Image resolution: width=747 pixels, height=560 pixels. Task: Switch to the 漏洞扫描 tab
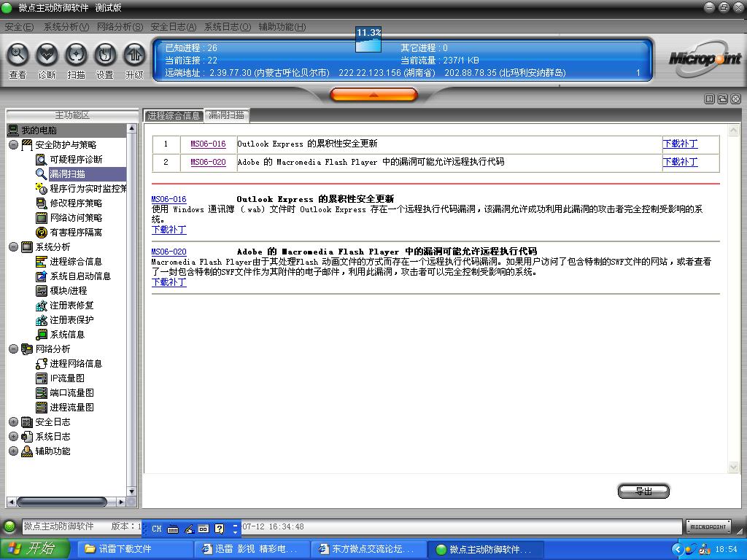coord(227,115)
